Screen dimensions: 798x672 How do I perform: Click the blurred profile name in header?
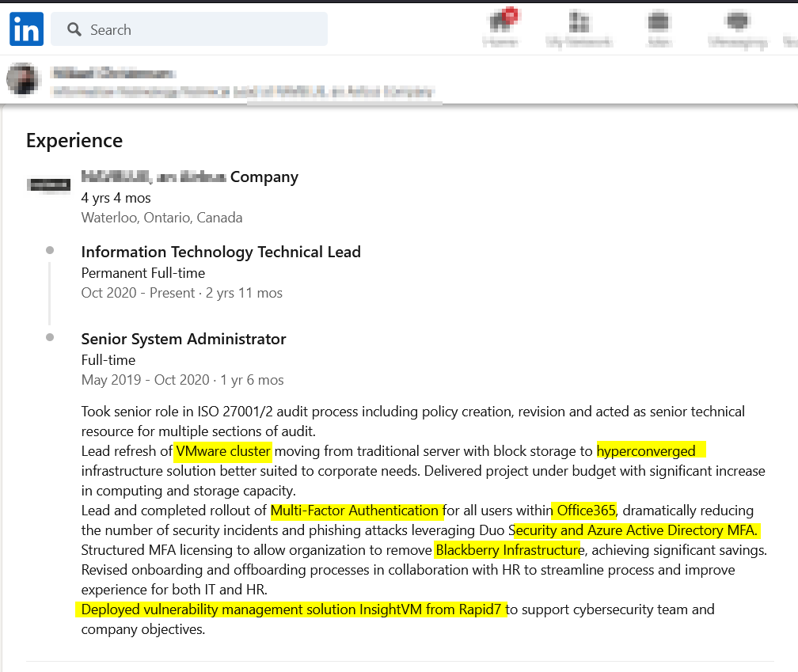pos(114,74)
